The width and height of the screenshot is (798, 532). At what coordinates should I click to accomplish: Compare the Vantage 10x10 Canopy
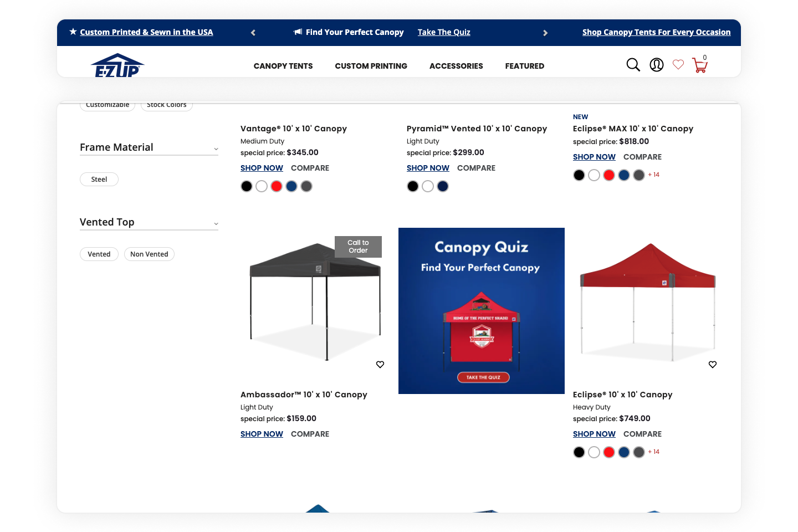[310, 168]
